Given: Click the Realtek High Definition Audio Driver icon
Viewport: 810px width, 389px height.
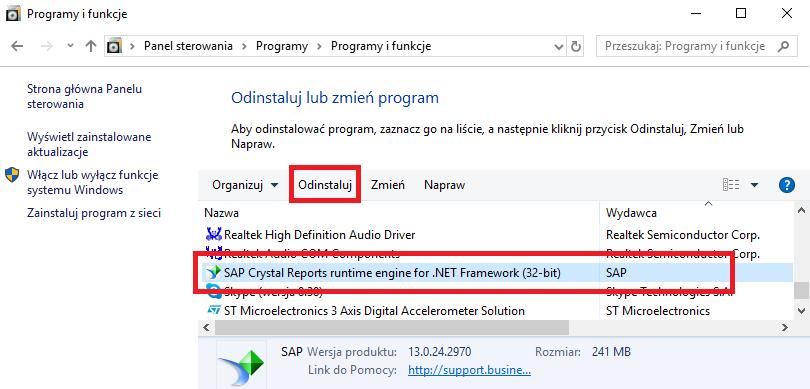Looking at the screenshot, I should click(213, 235).
